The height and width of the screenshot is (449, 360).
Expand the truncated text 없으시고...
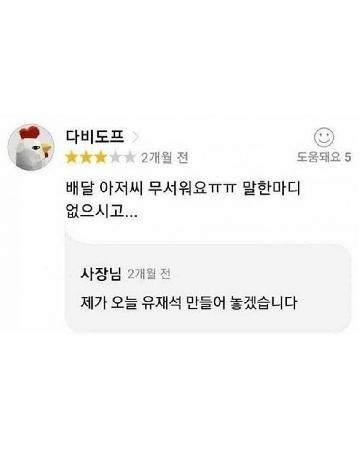point(101,211)
